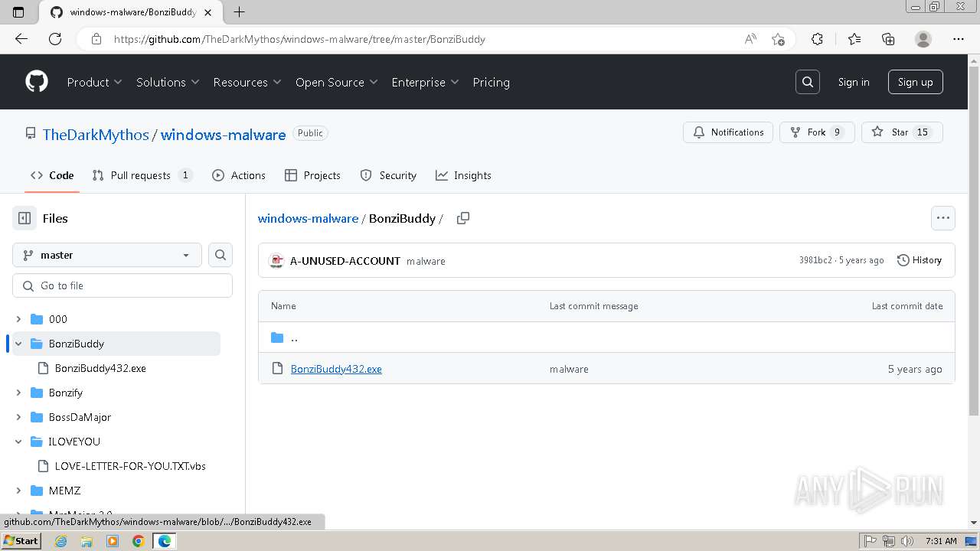The height and width of the screenshot is (551, 980).
Task: Copy path using the copy icon
Action: [462, 218]
